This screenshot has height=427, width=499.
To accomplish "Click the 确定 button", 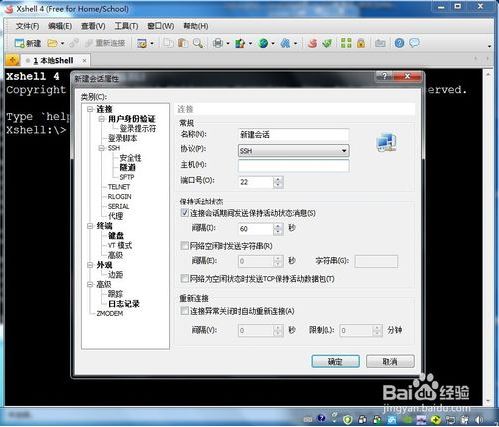I will 335,361.
